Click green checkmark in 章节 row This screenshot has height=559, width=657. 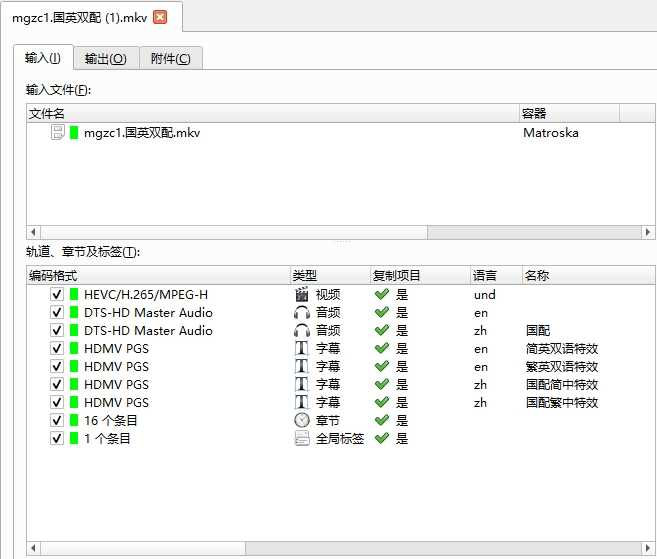(x=382, y=420)
